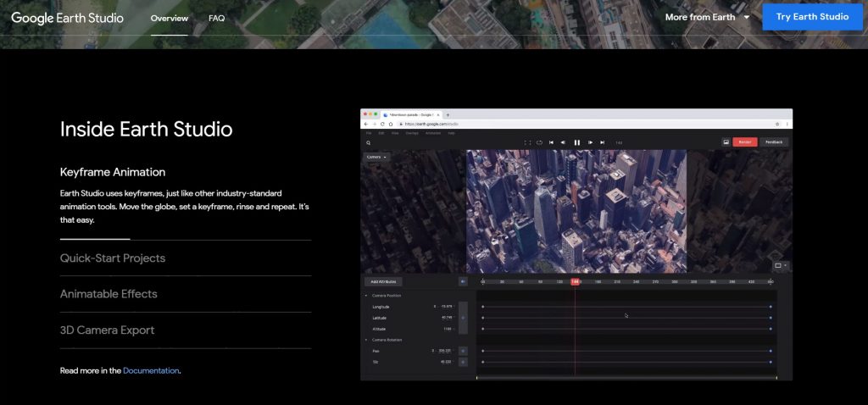
Task: Toggle the keyframe diamond for Pan
Action: pyautogui.click(x=463, y=350)
